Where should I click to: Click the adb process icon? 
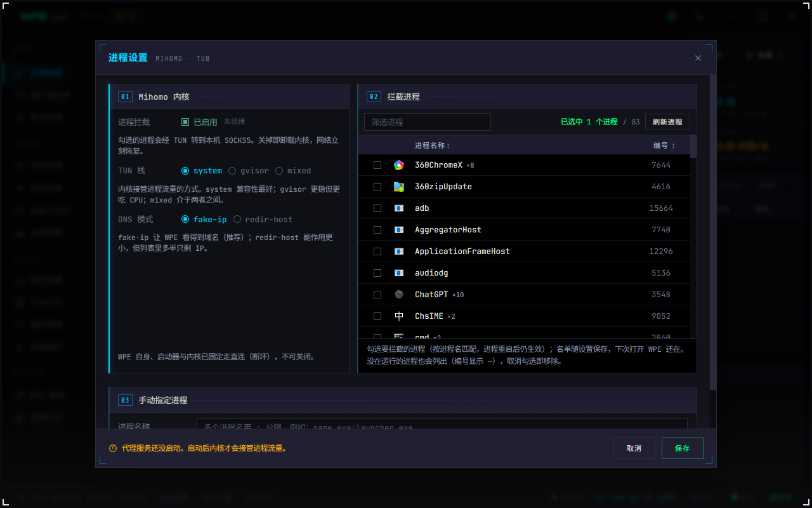coord(399,208)
